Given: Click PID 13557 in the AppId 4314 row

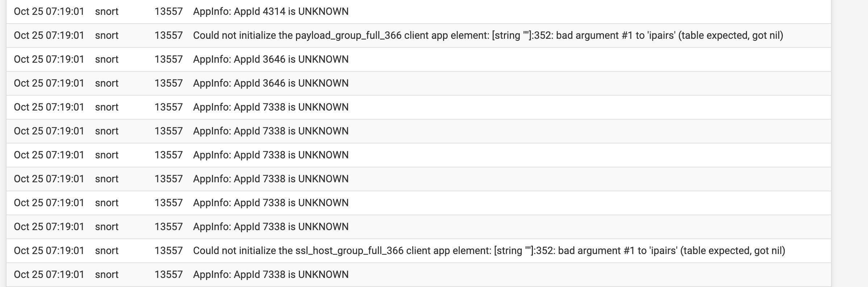Looking at the screenshot, I should pyautogui.click(x=168, y=12).
